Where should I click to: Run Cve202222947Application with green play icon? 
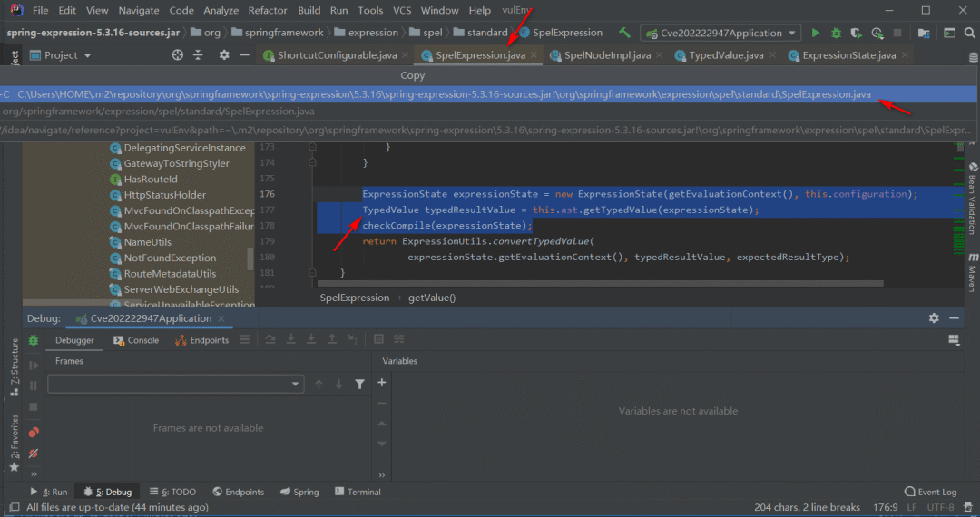815,33
